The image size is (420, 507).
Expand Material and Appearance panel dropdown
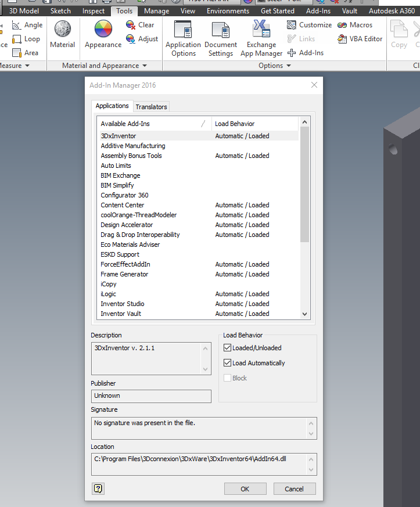(x=145, y=66)
